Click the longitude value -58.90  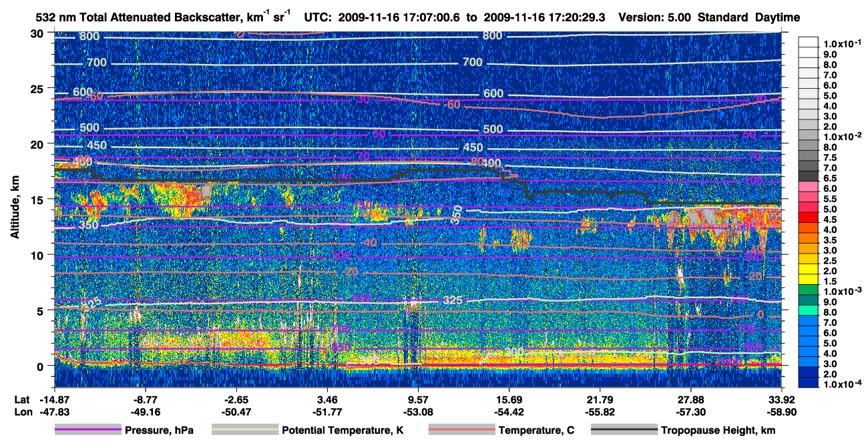(x=781, y=412)
